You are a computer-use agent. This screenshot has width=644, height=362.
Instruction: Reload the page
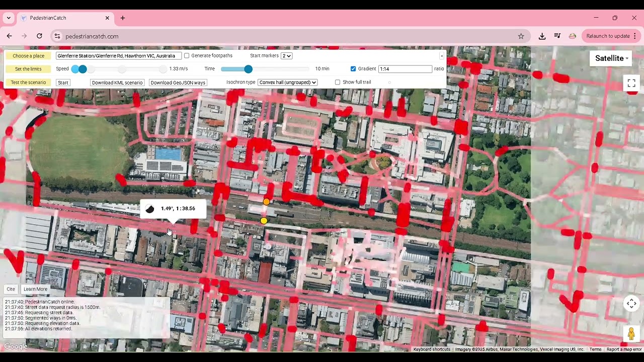(39, 36)
